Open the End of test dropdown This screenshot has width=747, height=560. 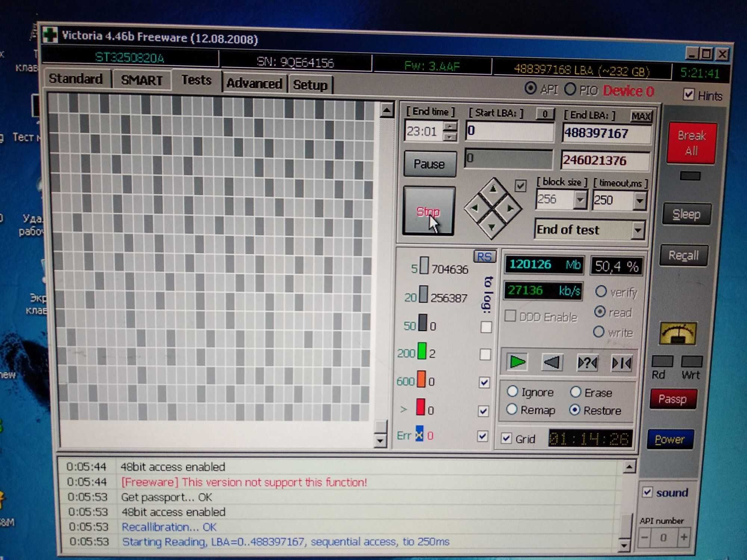point(638,230)
